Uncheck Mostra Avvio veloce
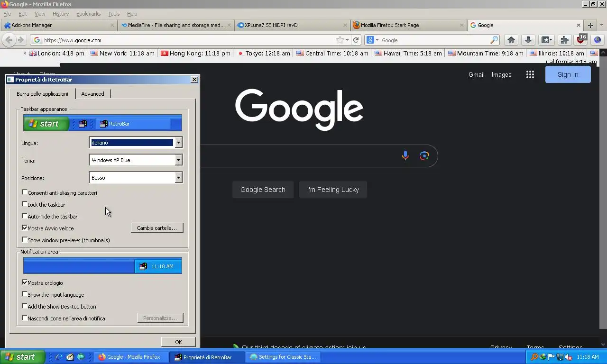Viewport: 607px width, 364px height. click(25, 228)
